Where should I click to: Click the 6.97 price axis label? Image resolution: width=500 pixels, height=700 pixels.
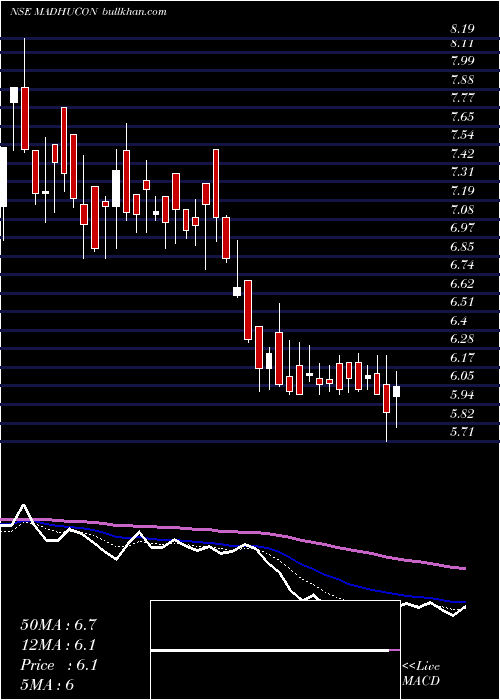pyautogui.click(x=462, y=228)
